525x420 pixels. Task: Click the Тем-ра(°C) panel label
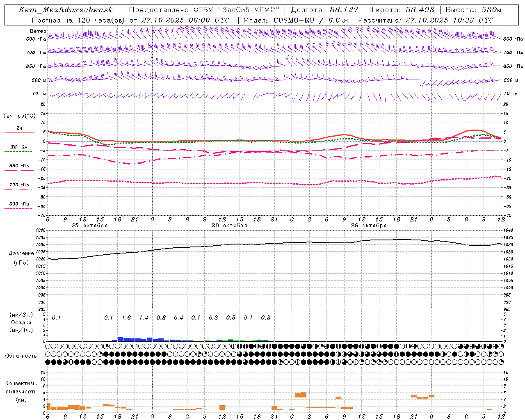point(19,116)
